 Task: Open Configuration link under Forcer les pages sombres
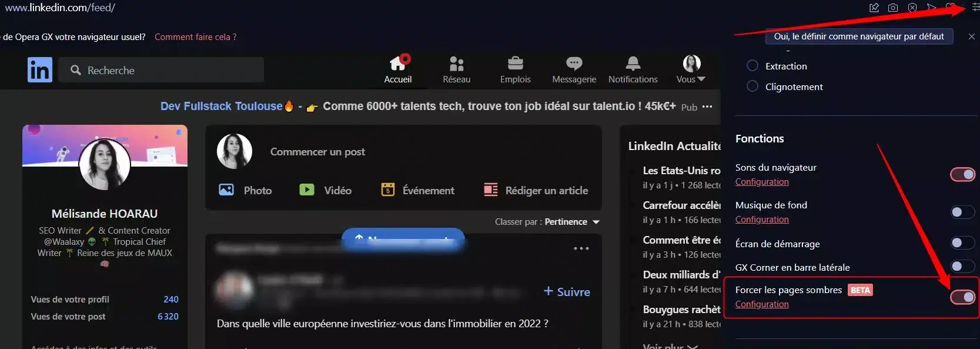pyautogui.click(x=762, y=304)
